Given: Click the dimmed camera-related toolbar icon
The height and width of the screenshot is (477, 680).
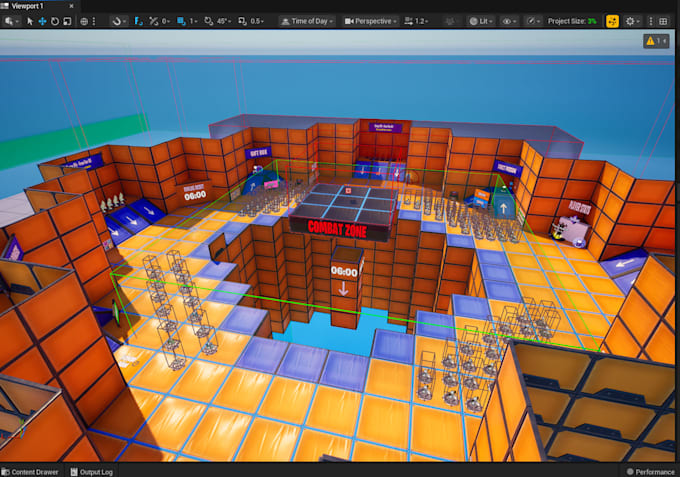Looking at the screenshot, I should pos(450,21).
